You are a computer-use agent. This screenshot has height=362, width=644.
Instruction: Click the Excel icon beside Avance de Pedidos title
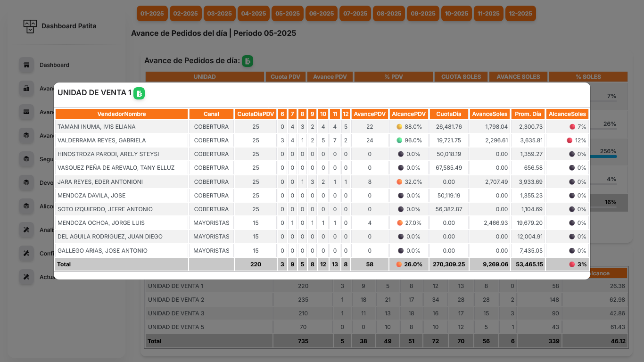point(247,61)
